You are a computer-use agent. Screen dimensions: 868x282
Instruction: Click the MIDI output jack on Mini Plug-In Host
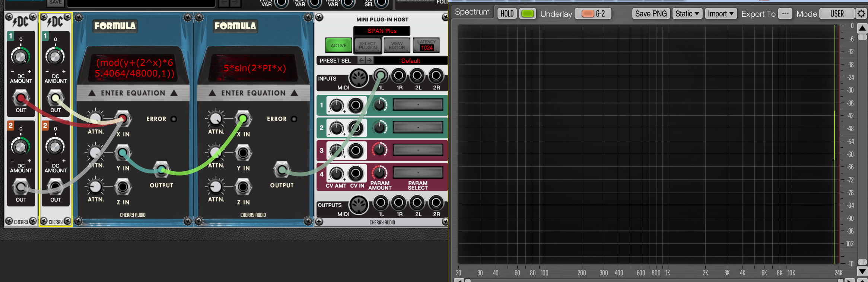(x=359, y=205)
